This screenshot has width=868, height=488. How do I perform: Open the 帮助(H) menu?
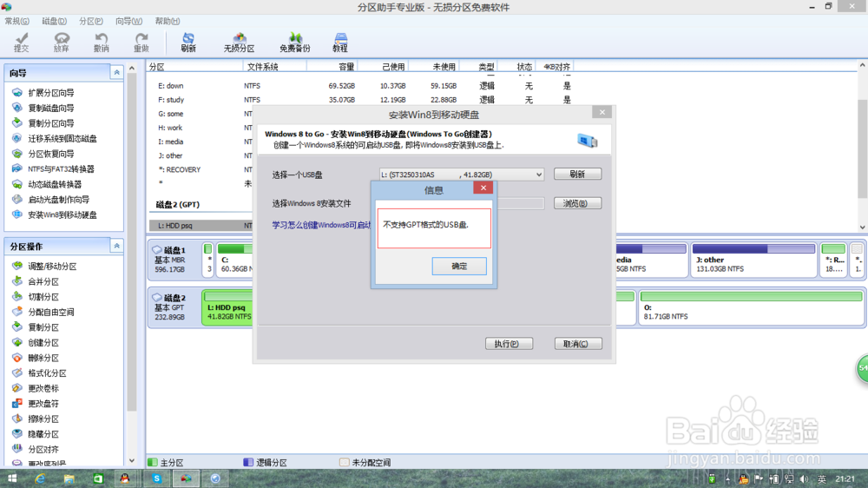point(168,21)
